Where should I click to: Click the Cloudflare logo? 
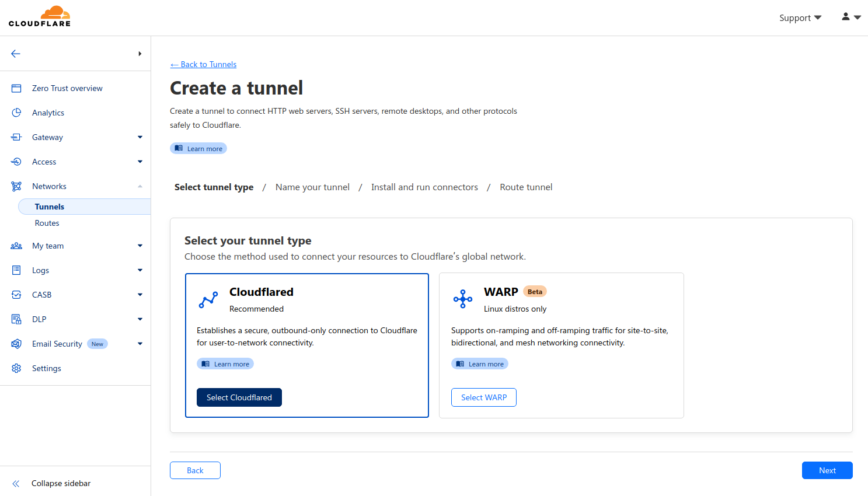tap(40, 17)
